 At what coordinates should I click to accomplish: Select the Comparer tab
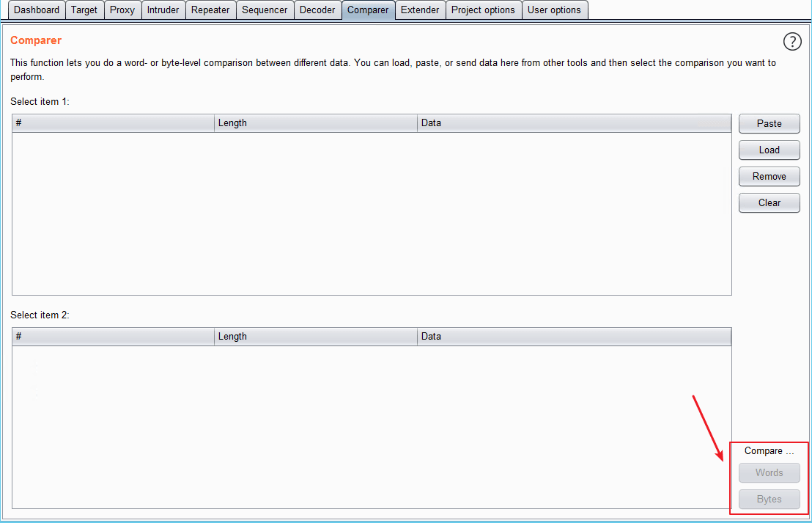pyautogui.click(x=368, y=10)
